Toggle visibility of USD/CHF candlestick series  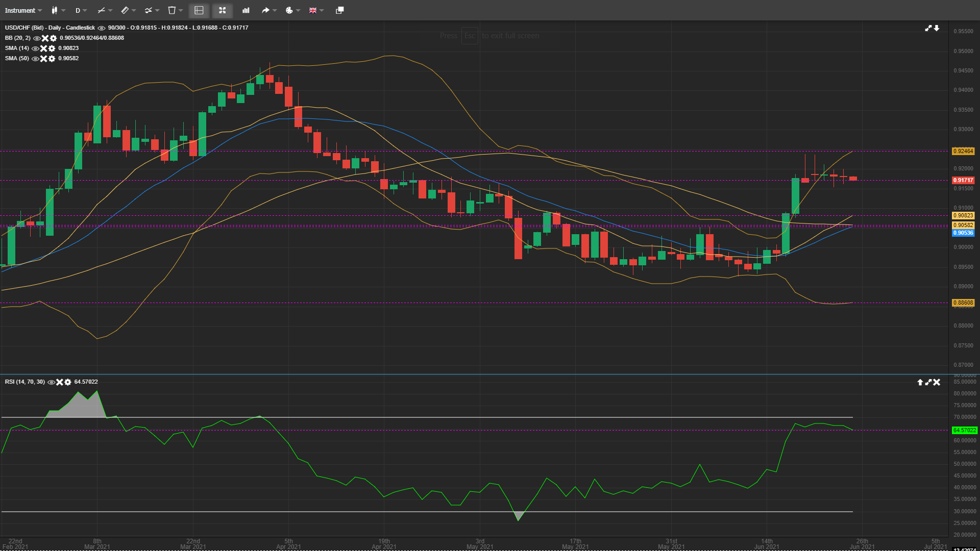(x=102, y=28)
